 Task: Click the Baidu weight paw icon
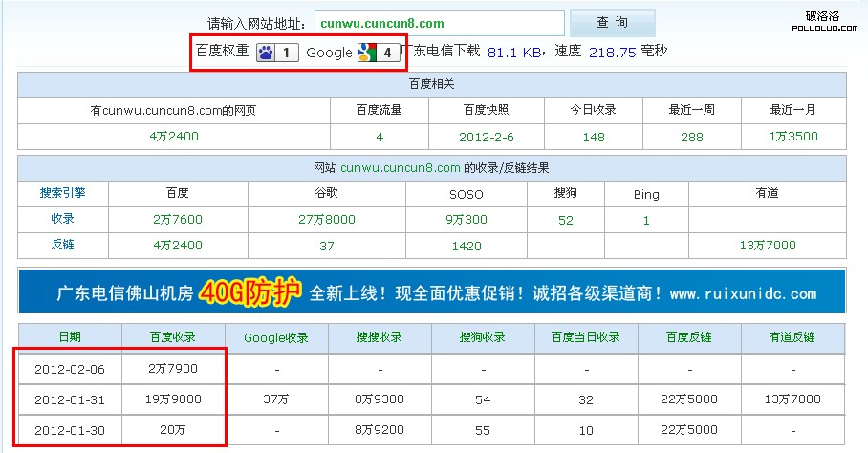pos(266,53)
